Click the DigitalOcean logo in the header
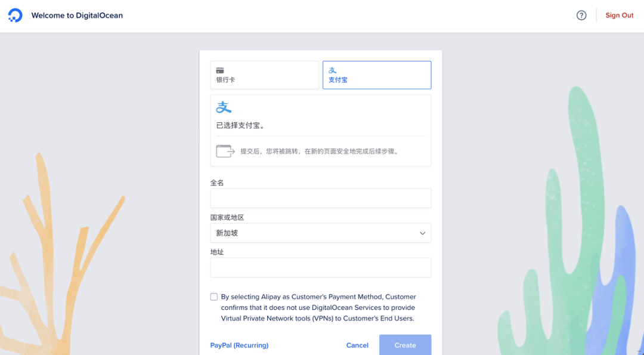This screenshot has width=644, height=355. pyautogui.click(x=15, y=16)
